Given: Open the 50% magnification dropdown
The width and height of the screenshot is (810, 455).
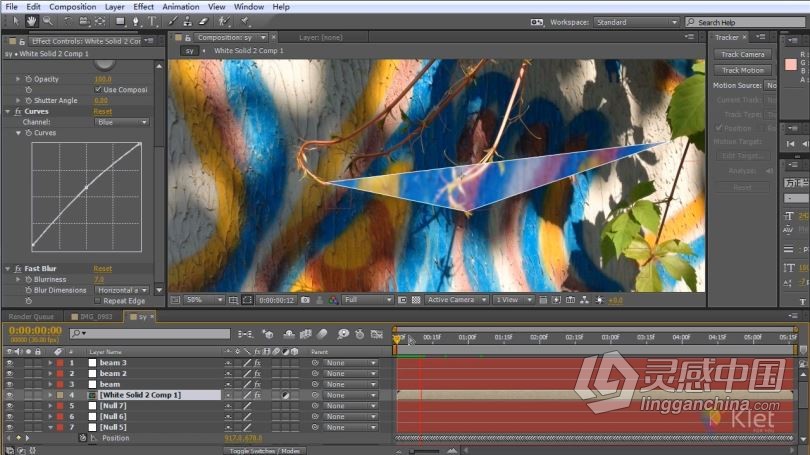Looking at the screenshot, I should click(x=204, y=300).
